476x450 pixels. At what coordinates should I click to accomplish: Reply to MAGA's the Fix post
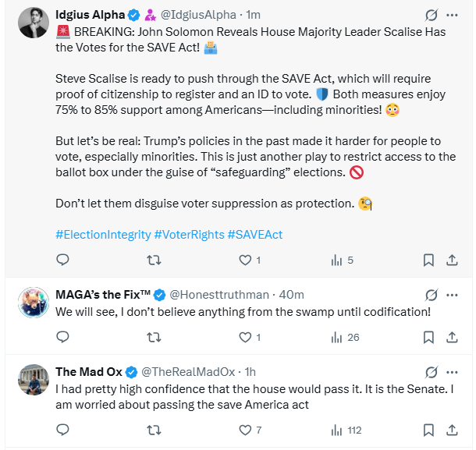pos(63,338)
